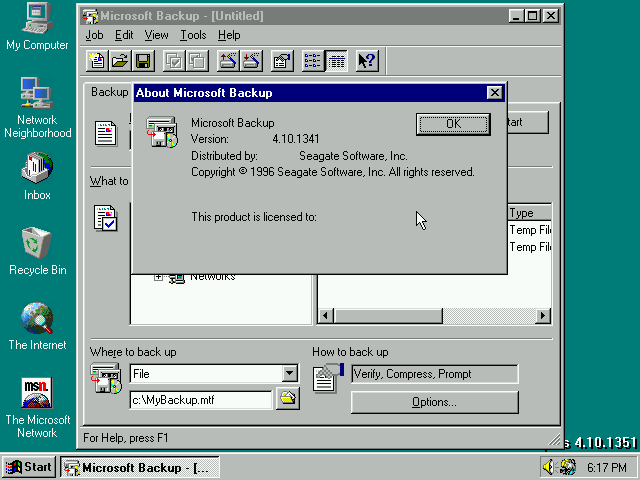The image size is (640, 480).
Task: Click the file list scroll right arrow
Action: [542, 316]
